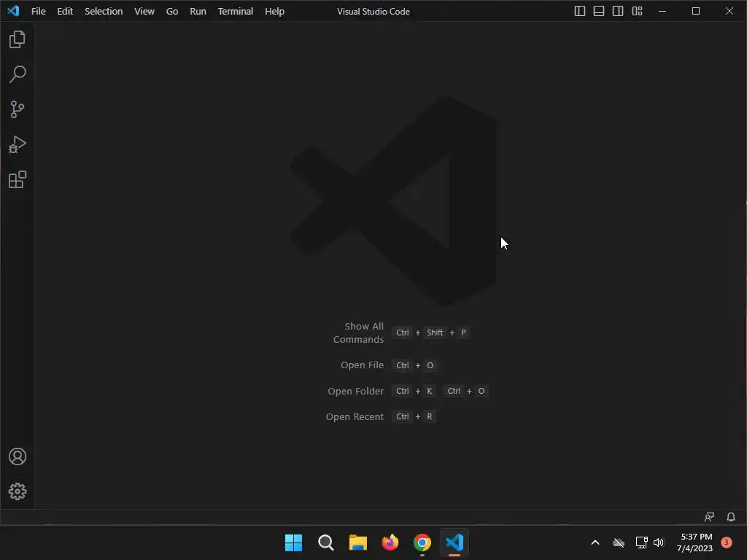The width and height of the screenshot is (747, 560).
Task: Click the Open Folder label
Action: click(x=355, y=391)
